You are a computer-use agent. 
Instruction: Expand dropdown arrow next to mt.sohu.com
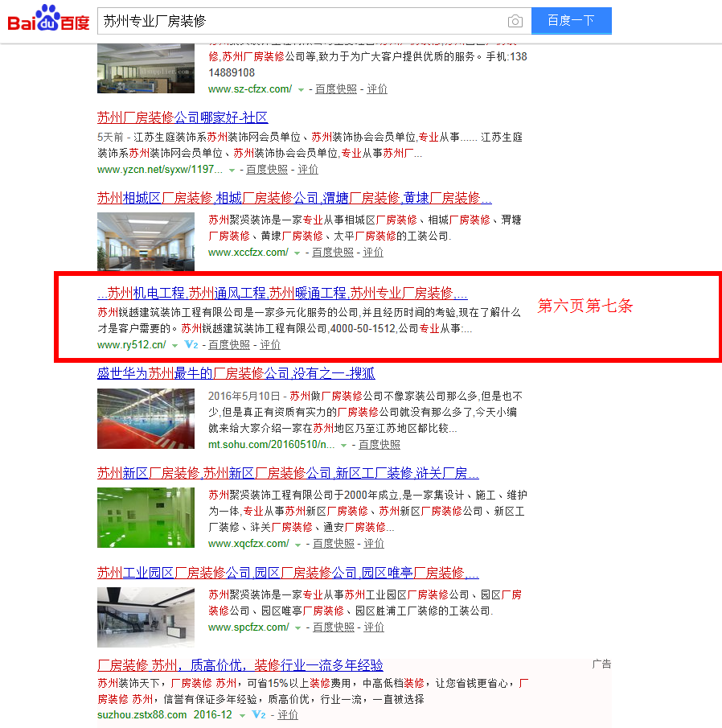343,446
